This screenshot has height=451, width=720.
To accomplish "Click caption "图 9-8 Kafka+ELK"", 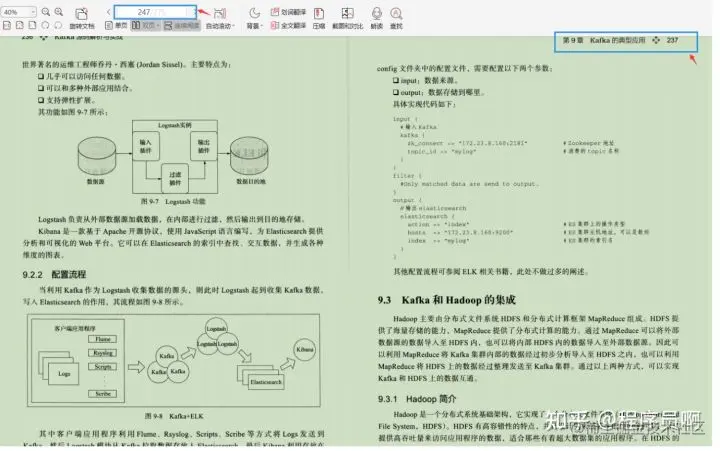I will (174, 416).
